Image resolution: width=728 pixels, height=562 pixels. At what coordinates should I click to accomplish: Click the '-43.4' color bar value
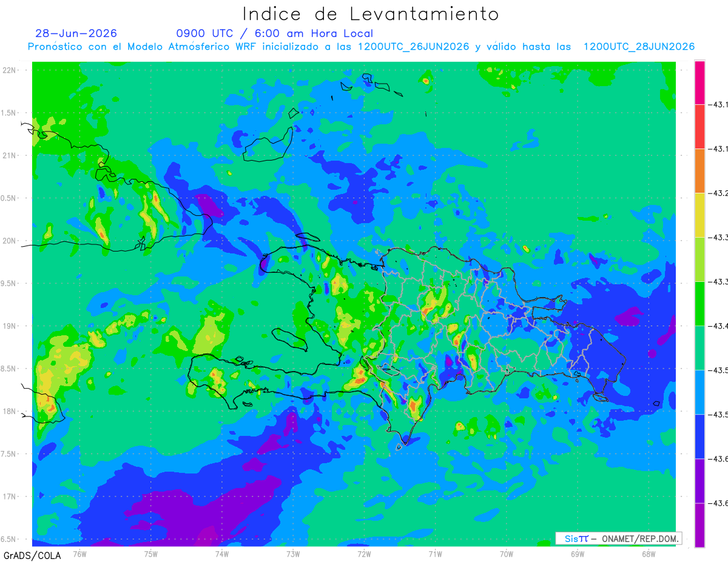point(720,326)
